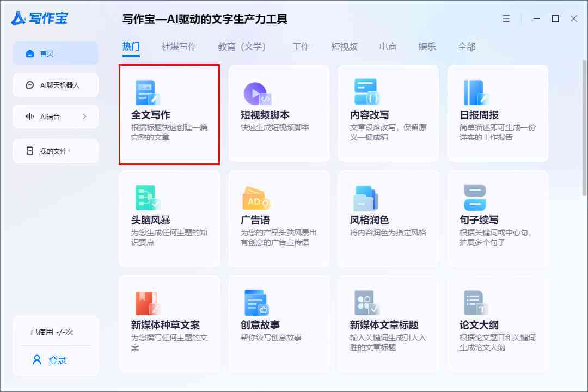Click description 帮你续写创意故事

271,338
